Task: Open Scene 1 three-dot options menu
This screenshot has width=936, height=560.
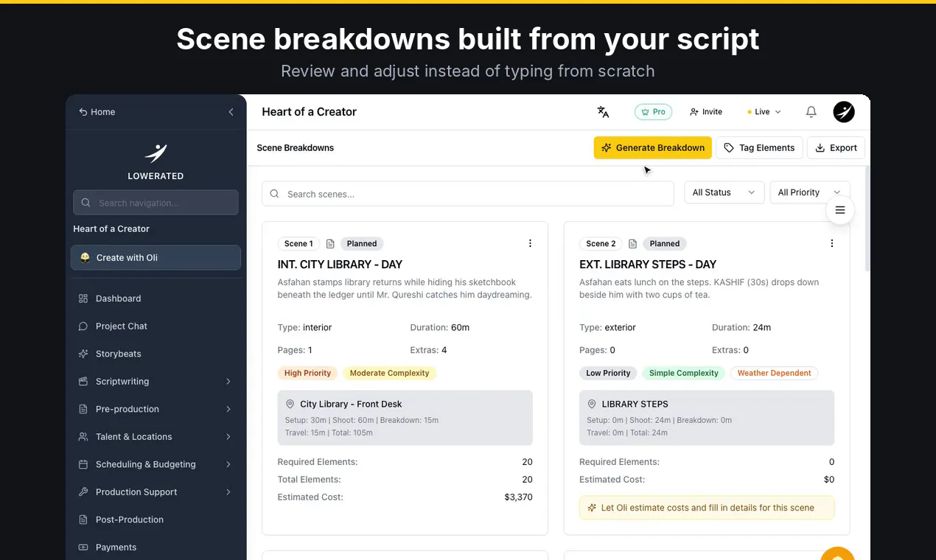Action: pos(530,244)
